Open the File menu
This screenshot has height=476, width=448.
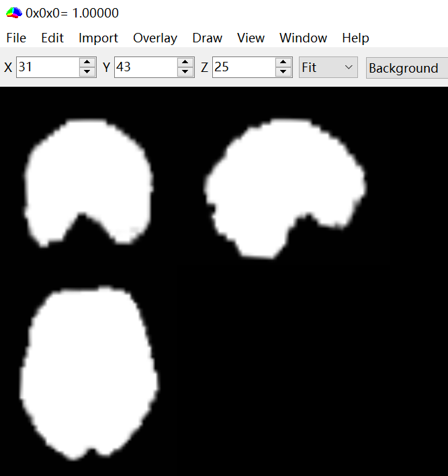click(x=16, y=38)
